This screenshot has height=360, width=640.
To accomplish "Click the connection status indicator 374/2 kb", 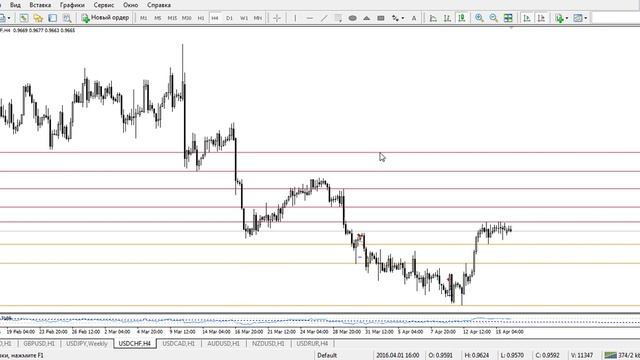I will coord(622,355).
